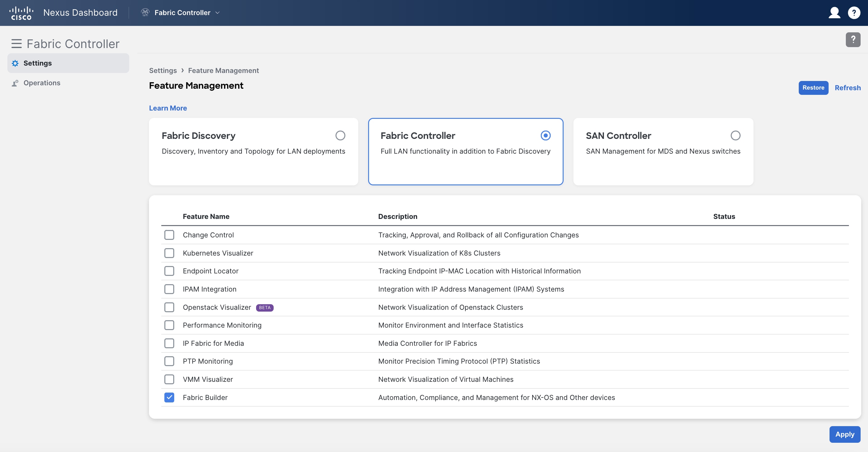The image size is (868, 452).
Task: Select the Fabric Controller radio button
Action: point(545,135)
